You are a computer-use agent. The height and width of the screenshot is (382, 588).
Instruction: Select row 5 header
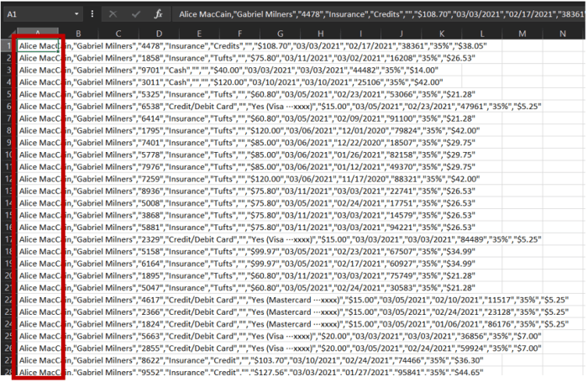(x=8, y=95)
